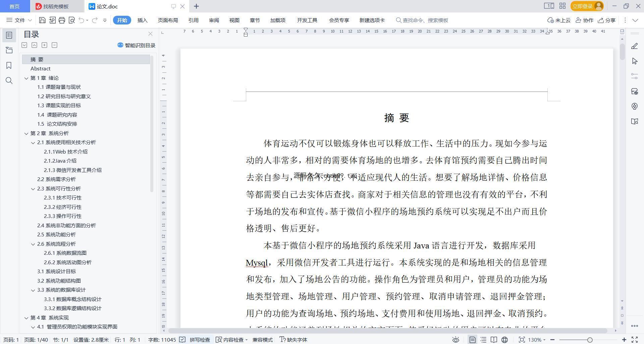Image resolution: width=644 pixels, height=344 pixels.
Task: Open the 文件 menu dropdown
Action: [x=19, y=20]
